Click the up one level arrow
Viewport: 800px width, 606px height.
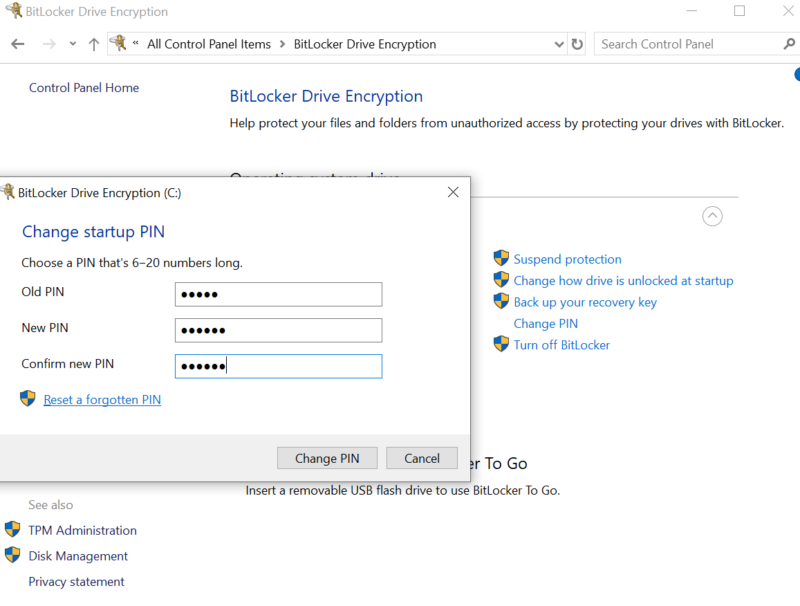click(x=94, y=44)
